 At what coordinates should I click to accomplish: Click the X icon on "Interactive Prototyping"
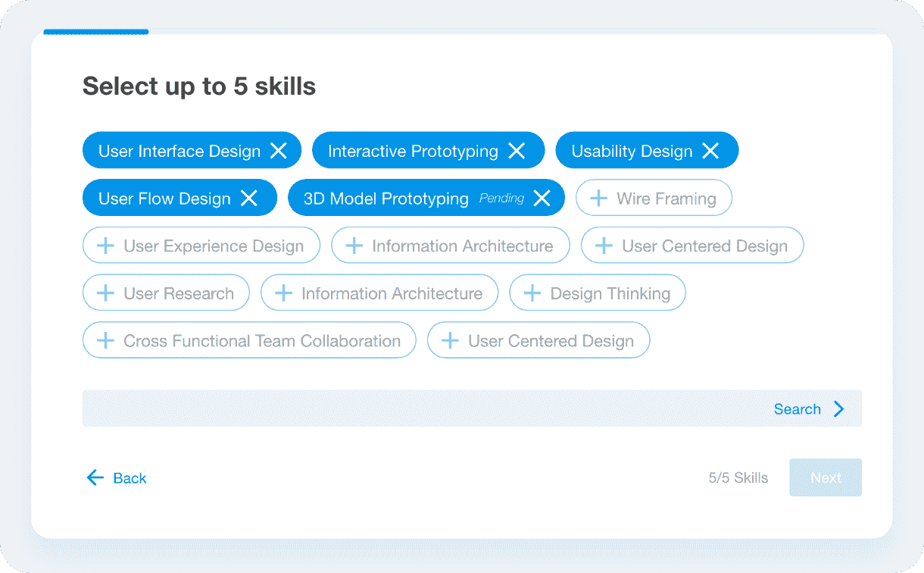tap(517, 150)
